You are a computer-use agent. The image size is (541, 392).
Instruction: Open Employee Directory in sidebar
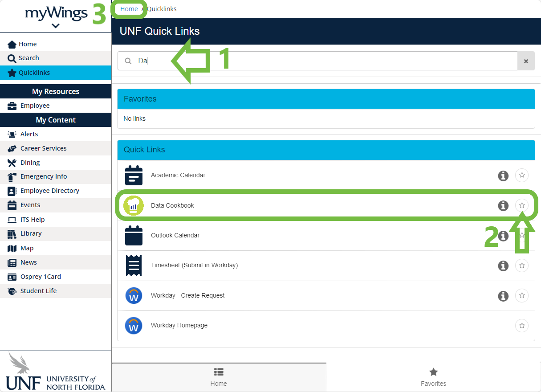[56, 191]
